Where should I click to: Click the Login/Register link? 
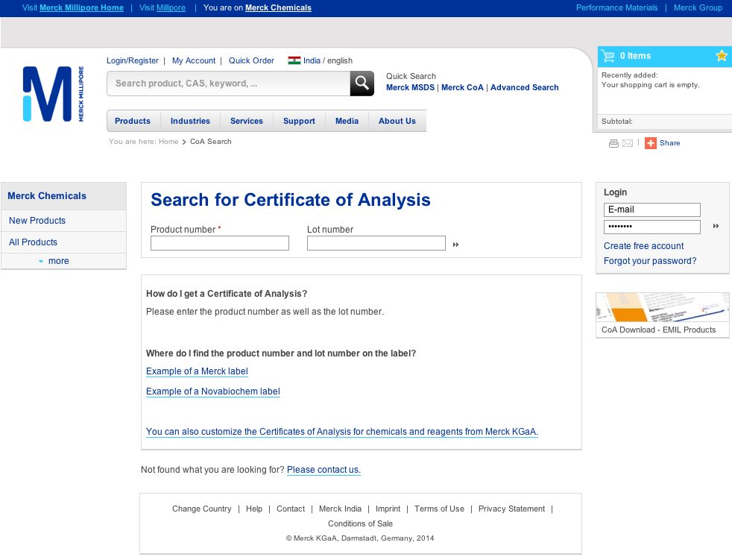click(x=133, y=60)
